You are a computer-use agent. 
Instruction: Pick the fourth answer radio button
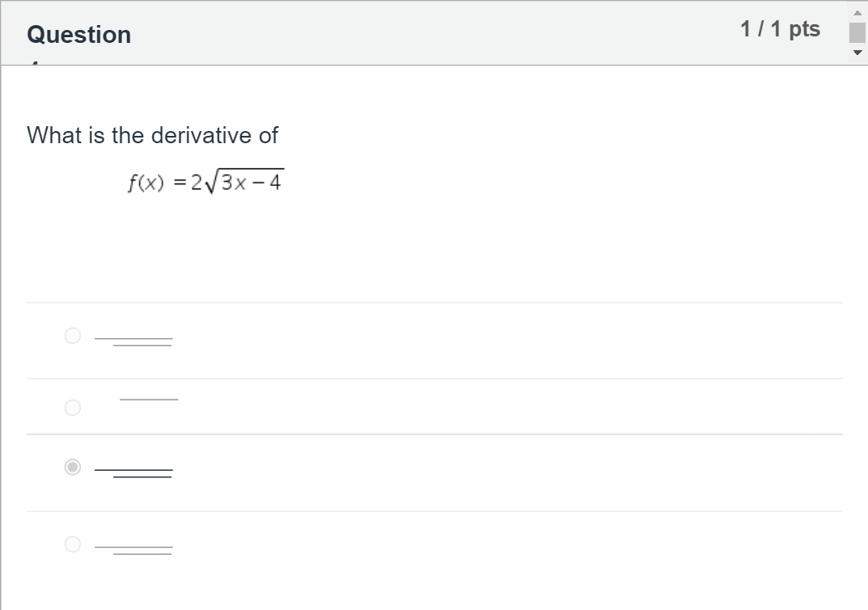73,544
